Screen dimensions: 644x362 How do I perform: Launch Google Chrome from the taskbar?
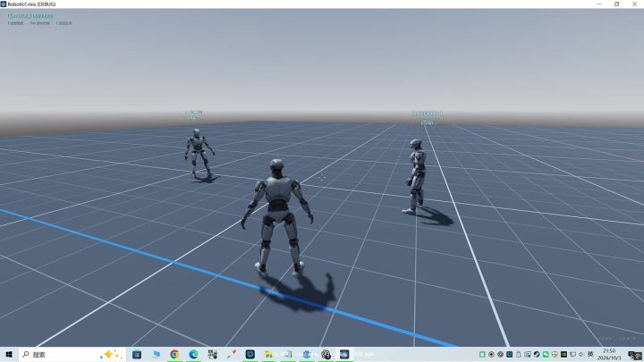pos(174,354)
